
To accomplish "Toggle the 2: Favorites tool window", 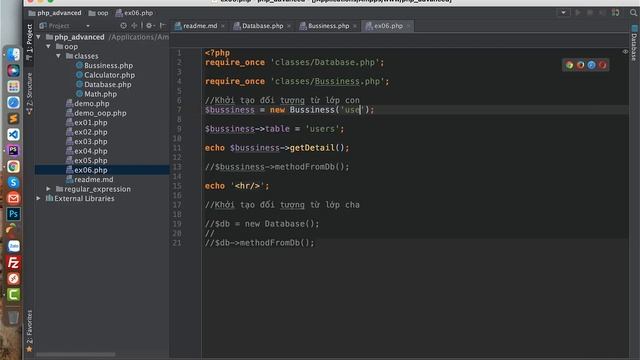I will (x=29, y=331).
